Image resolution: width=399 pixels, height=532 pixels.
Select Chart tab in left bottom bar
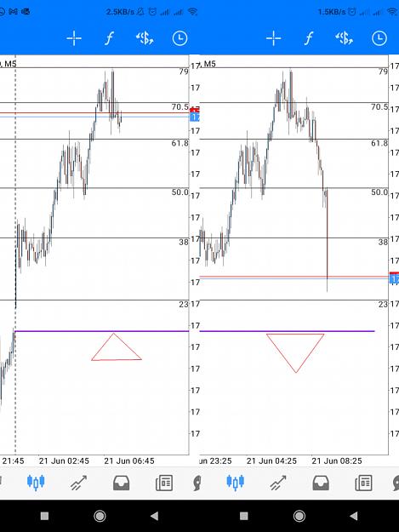tap(36, 482)
